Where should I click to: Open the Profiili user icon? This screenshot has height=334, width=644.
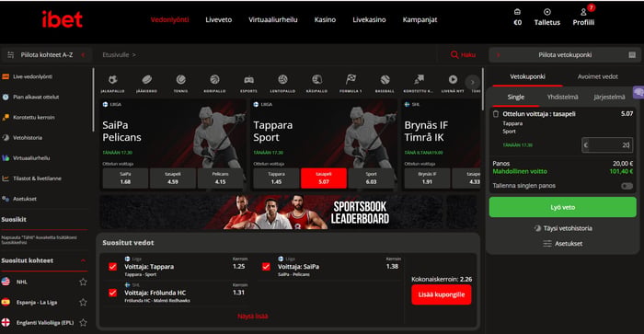[583, 12]
